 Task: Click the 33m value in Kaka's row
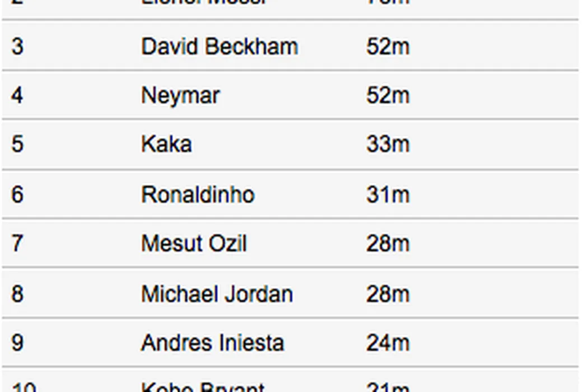click(x=388, y=144)
